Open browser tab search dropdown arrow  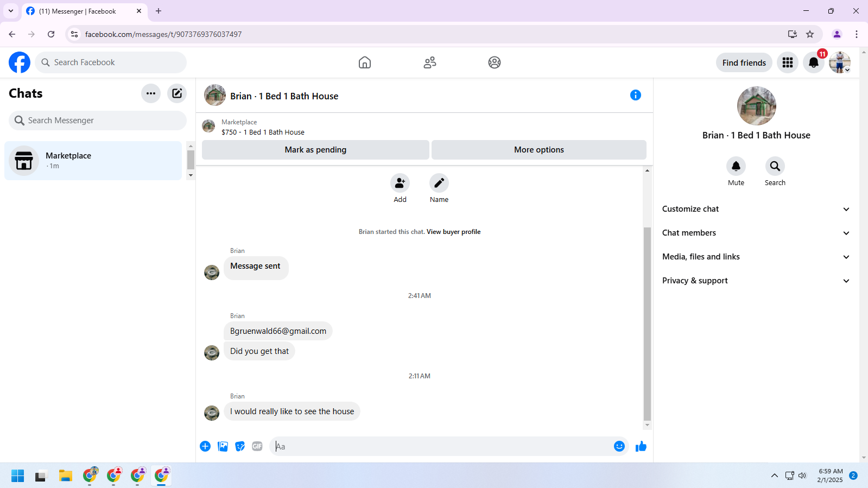[x=11, y=11]
